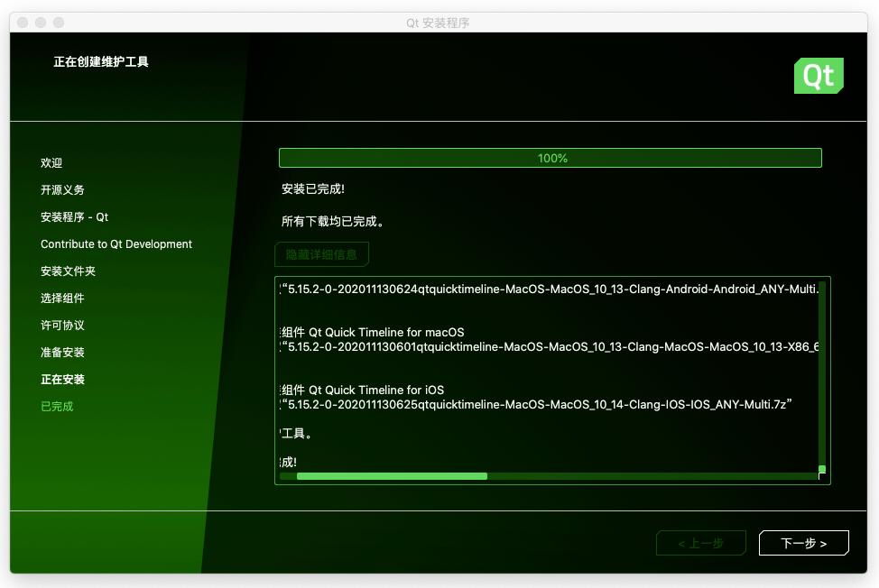The image size is (879, 588).
Task: Select the 选择组件 sidebar step
Action: [x=62, y=298]
